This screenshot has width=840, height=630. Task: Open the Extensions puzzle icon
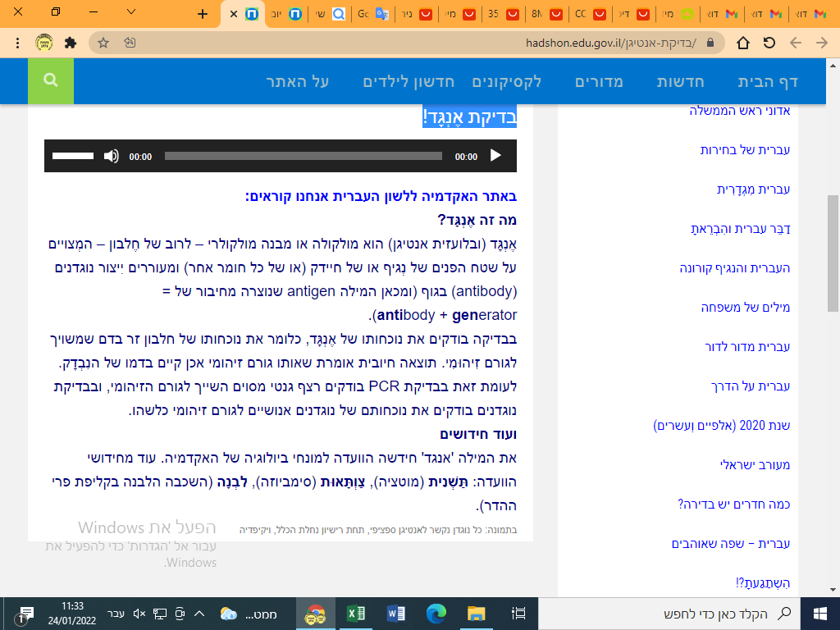pos(71,43)
